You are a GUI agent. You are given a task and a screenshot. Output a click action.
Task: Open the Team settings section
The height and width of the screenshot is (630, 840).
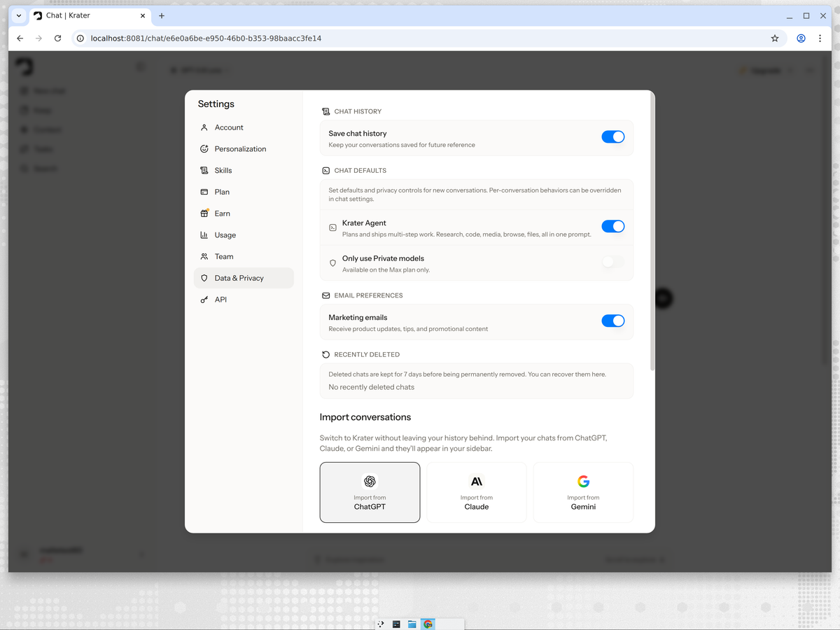[x=244, y=257]
